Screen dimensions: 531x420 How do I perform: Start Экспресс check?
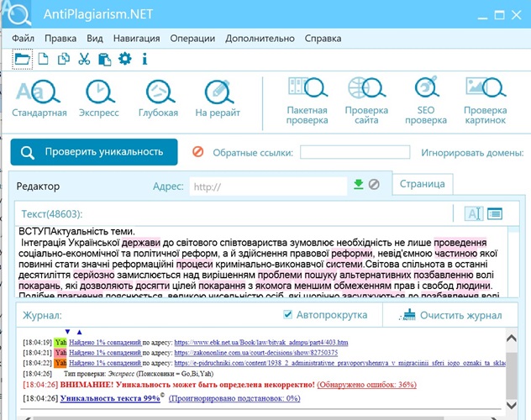99,98
